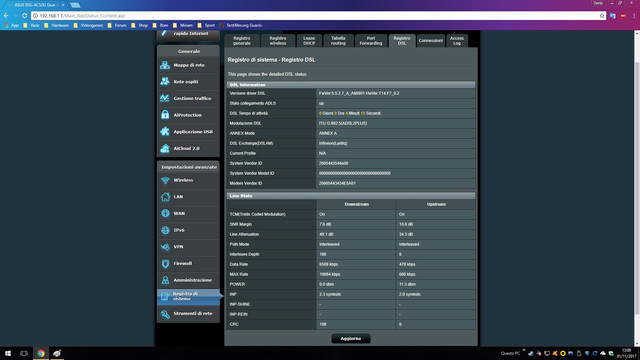
Task: Open Wireless settings wifi icon
Action: (165, 180)
